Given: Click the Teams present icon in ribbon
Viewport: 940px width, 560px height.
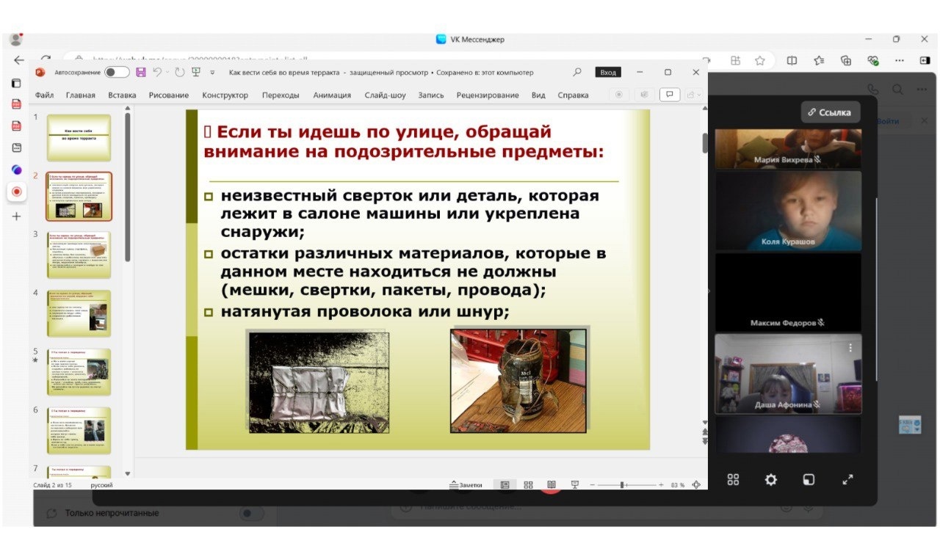Looking at the screenshot, I should tap(644, 95).
